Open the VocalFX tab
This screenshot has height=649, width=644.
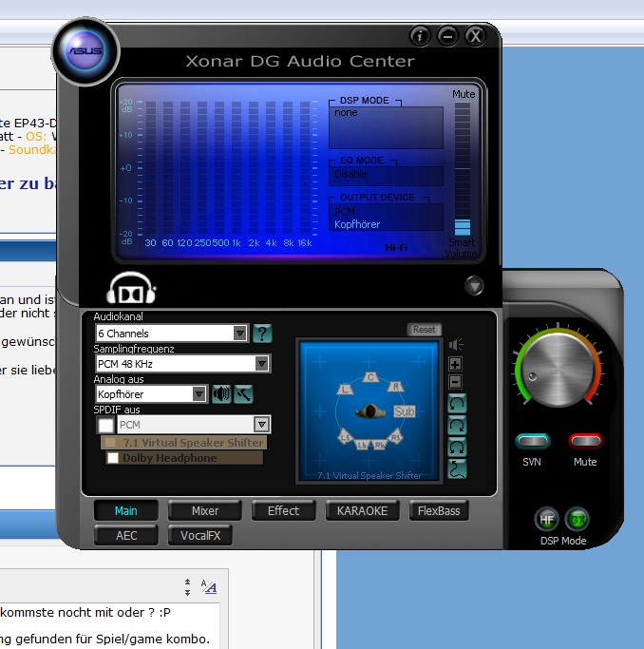pyautogui.click(x=200, y=536)
